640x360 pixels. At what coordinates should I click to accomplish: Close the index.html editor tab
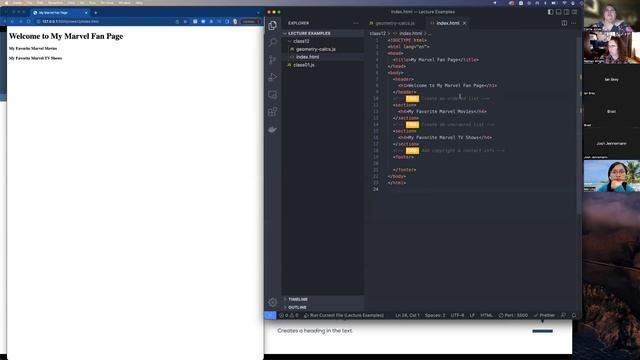click(464, 23)
